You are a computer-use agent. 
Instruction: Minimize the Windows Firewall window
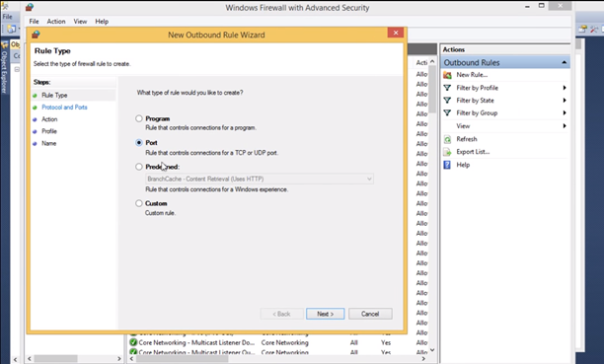tap(527, 6)
